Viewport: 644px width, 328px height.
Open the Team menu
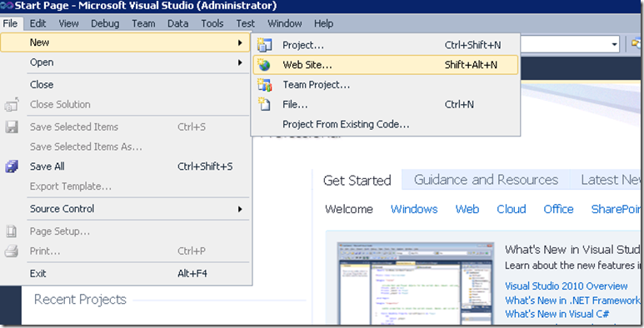point(143,23)
